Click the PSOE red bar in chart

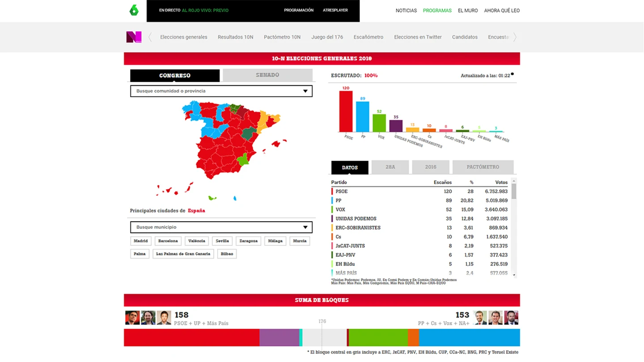(x=346, y=111)
